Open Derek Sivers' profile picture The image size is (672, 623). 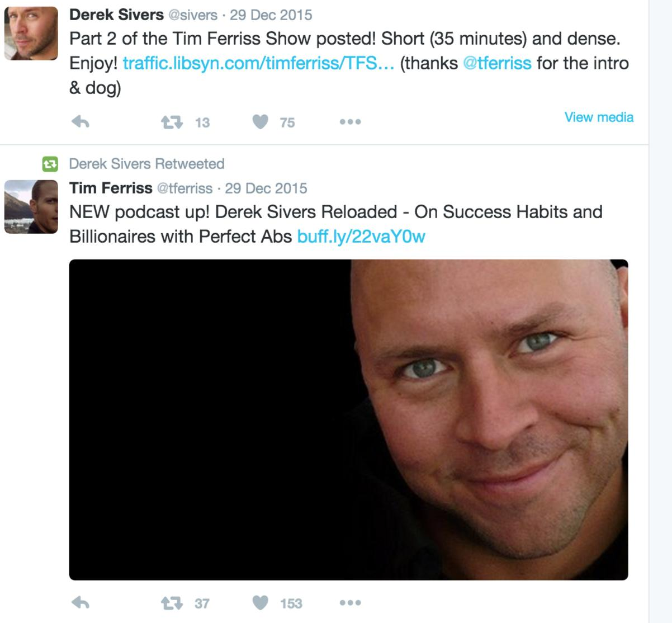click(x=31, y=34)
